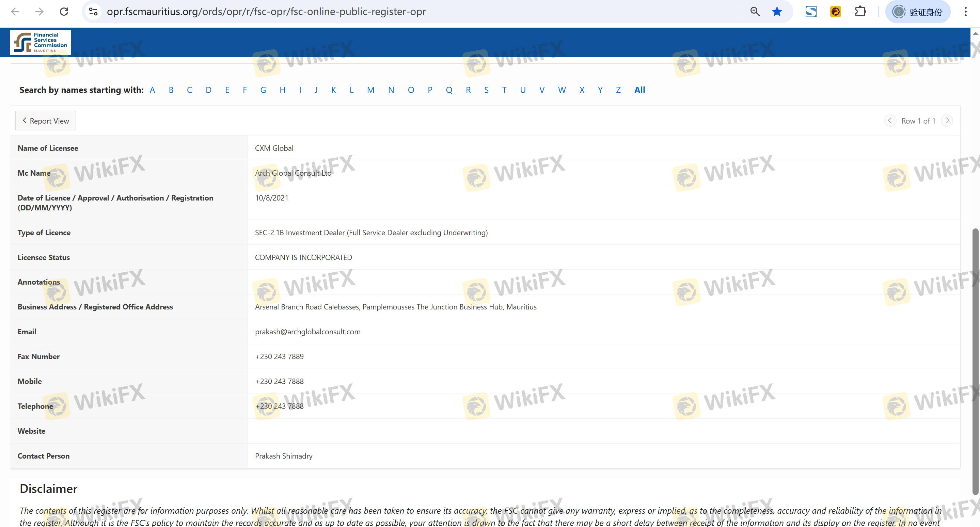This screenshot has height=527, width=980.
Task: Click the browser forward arrow
Action: [x=39, y=12]
